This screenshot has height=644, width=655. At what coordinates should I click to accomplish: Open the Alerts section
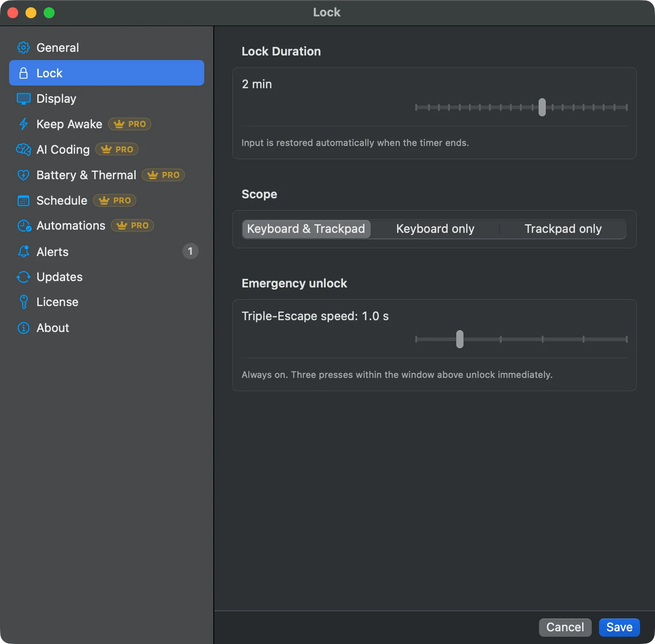pyautogui.click(x=106, y=252)
